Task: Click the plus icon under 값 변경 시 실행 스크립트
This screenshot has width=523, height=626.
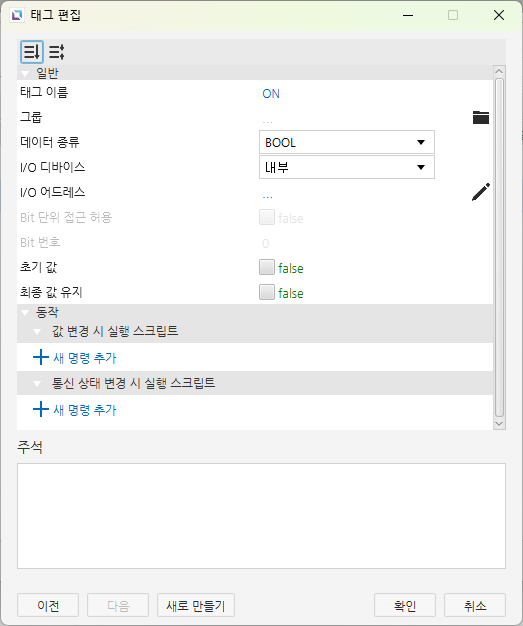Action: (40, 357)
